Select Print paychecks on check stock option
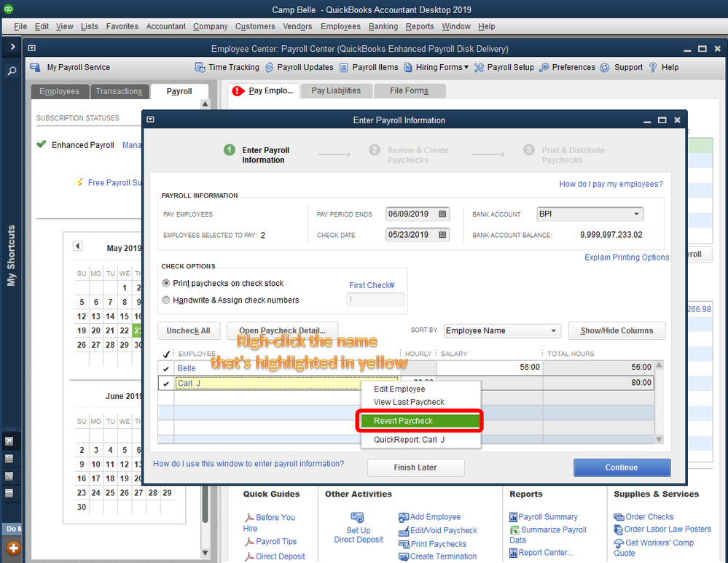The image size is (728, 563). tap(165, 284)
